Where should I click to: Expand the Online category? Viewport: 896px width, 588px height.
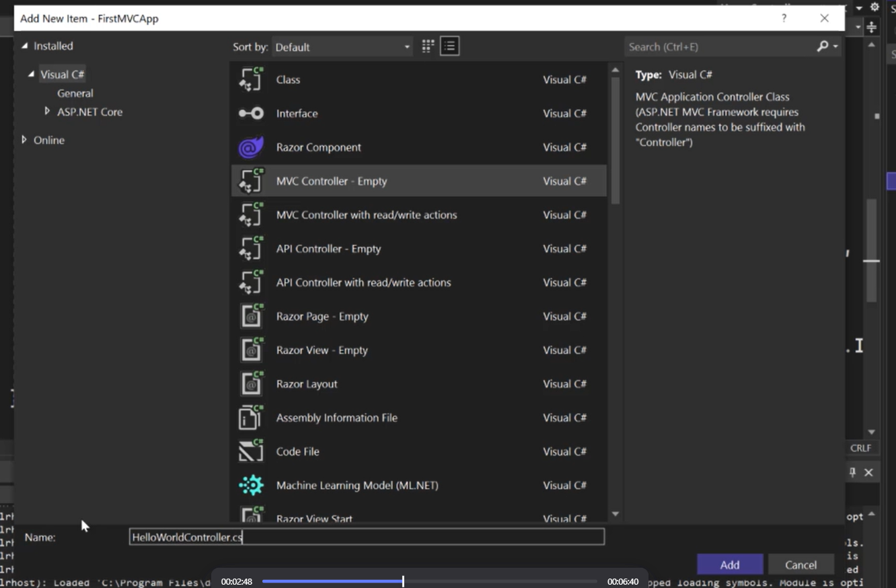coord(24,140)
